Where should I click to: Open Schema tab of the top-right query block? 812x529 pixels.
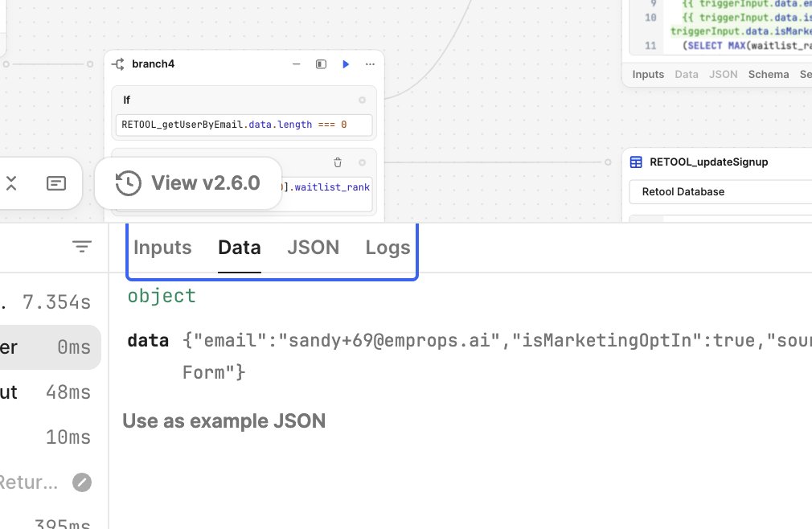pos(769,75)
